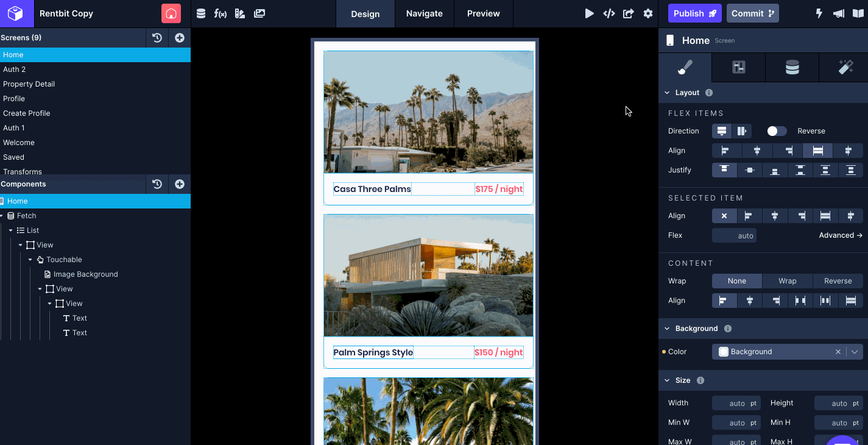Screen dimensions: 868x445
Task: Open the view code brackets icon
Action: point(609,13)
